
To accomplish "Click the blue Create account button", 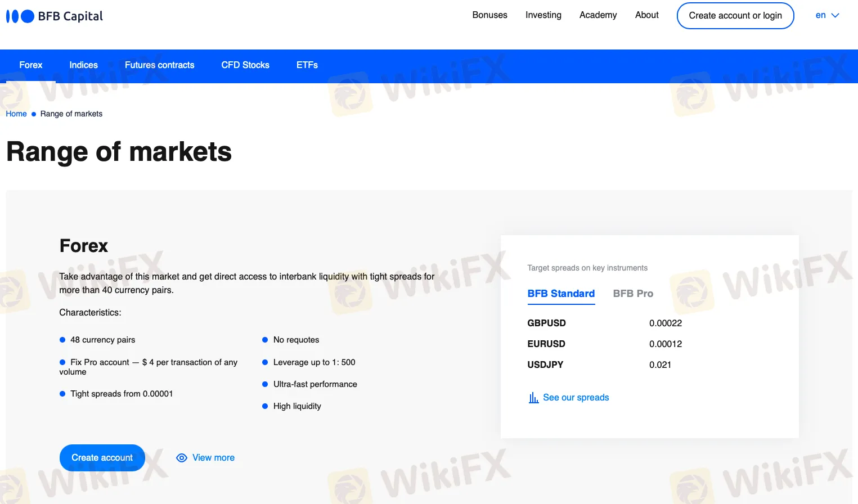I will click(102, 457).
